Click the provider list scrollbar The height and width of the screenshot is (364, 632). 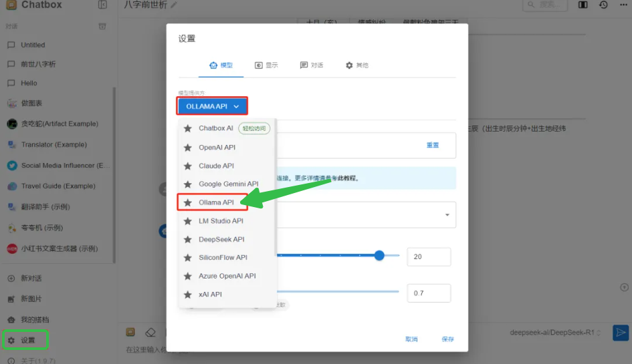[276, 187]
